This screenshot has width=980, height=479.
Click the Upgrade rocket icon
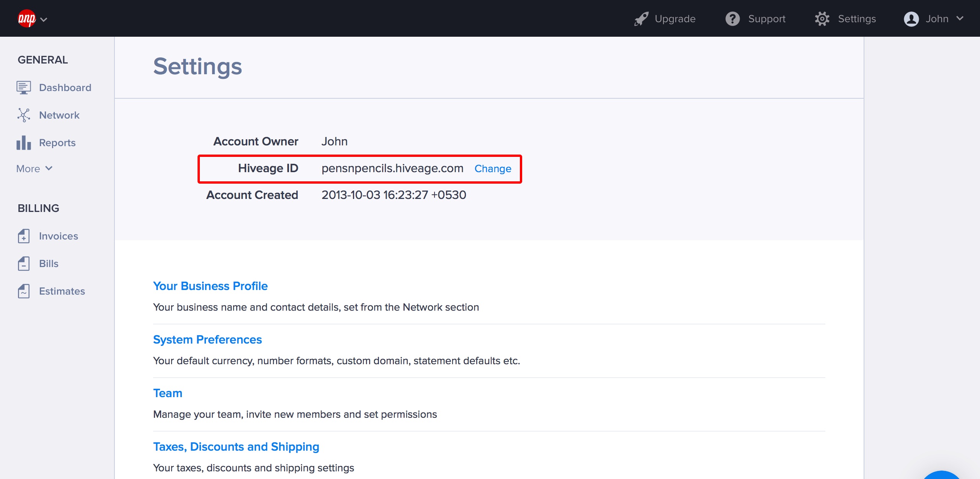(x=641, y=19)
